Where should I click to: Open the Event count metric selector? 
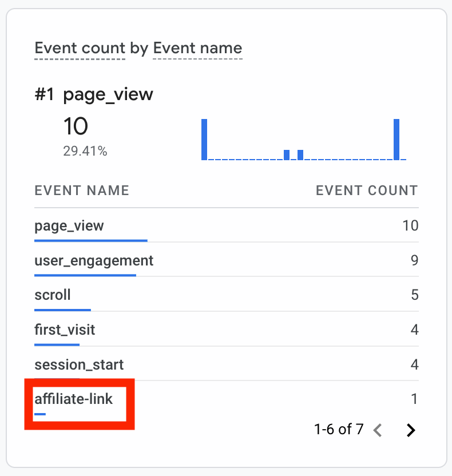80,49
